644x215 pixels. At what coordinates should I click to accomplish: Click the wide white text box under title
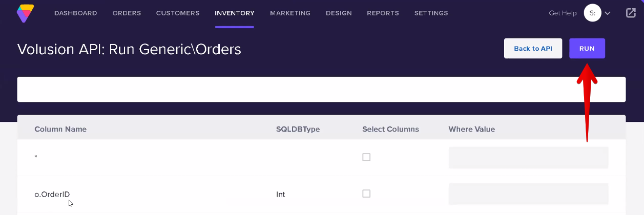[x=321, y=89]
